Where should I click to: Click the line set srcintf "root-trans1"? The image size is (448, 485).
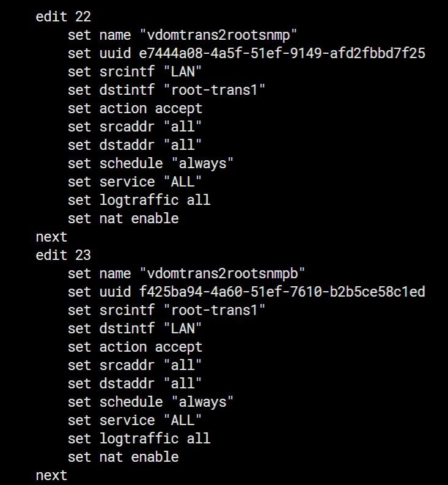coord(167,310)
